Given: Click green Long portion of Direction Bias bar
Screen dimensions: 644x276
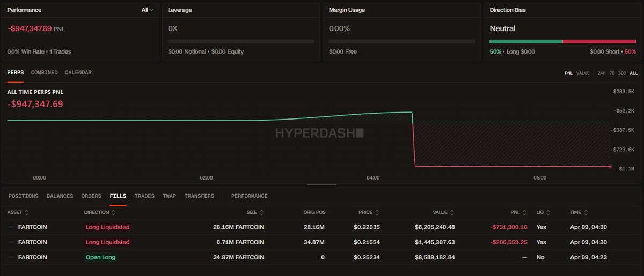Looking at the screenshot, I should point(526,41).
